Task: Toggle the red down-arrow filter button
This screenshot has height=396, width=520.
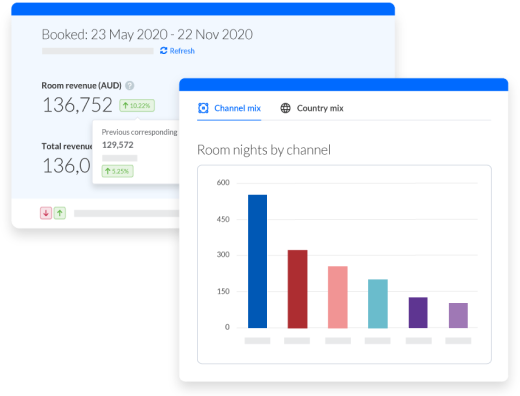Action: click(46, 213)
